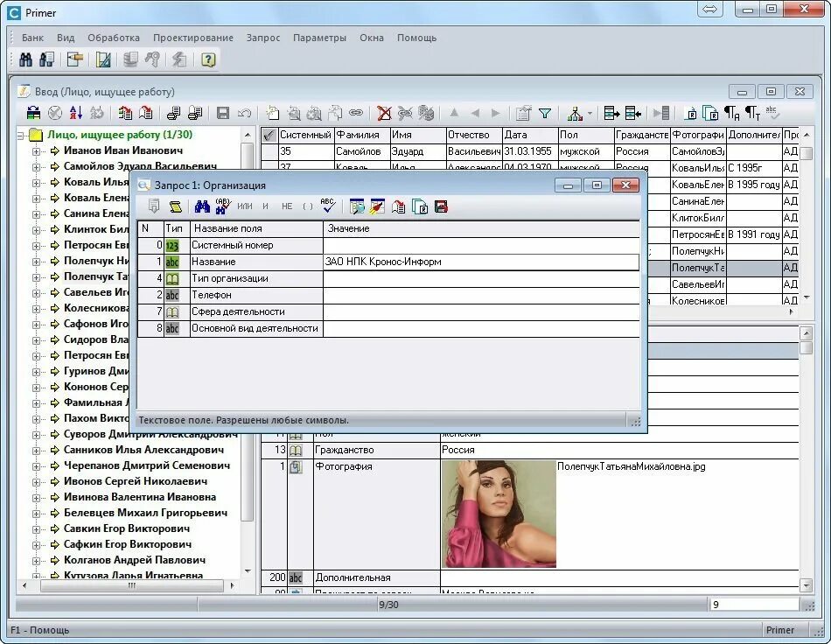Toggle the ИЛИ operator in query toolbar

click(244, 206)
